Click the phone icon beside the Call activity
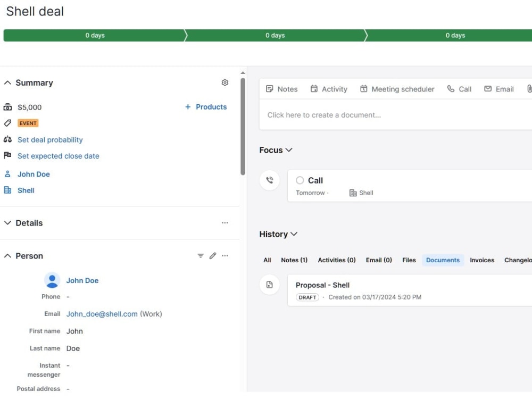Image resolution: width=532 pixels, height=399 pixels. pyautogui.click(x=270, y=180)
